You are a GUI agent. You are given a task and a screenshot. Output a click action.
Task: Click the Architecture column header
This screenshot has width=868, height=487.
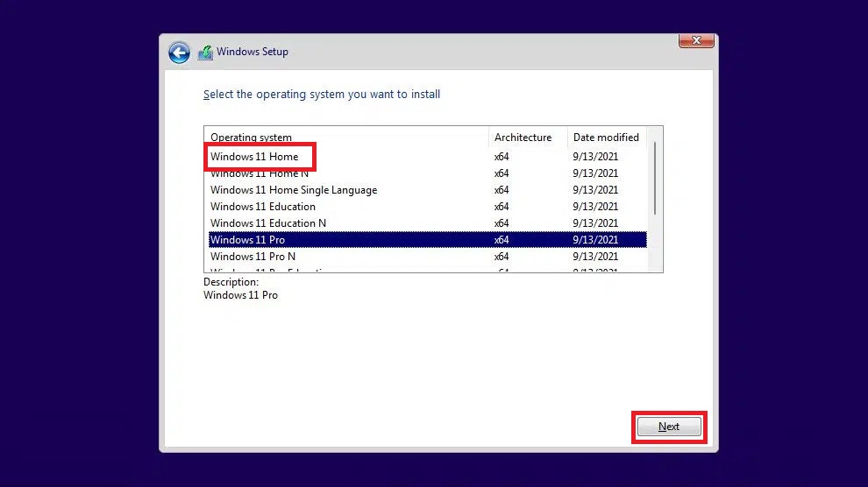tap(528, 138)
